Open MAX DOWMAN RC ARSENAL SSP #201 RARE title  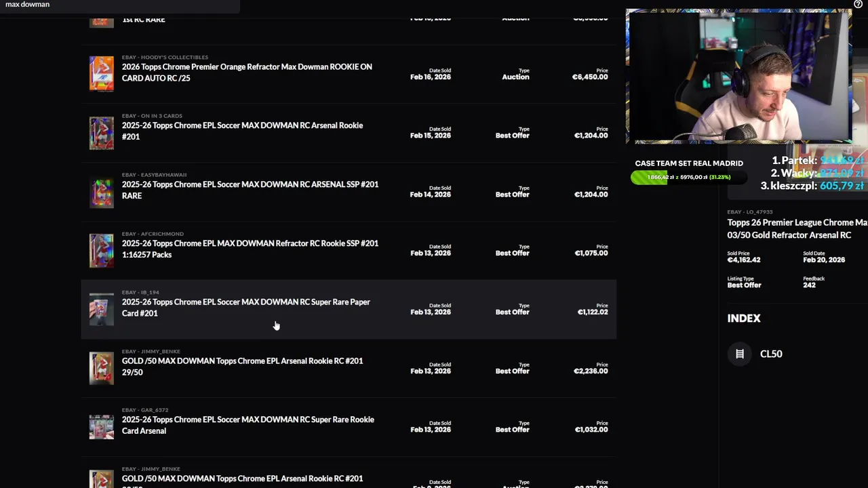250,190
